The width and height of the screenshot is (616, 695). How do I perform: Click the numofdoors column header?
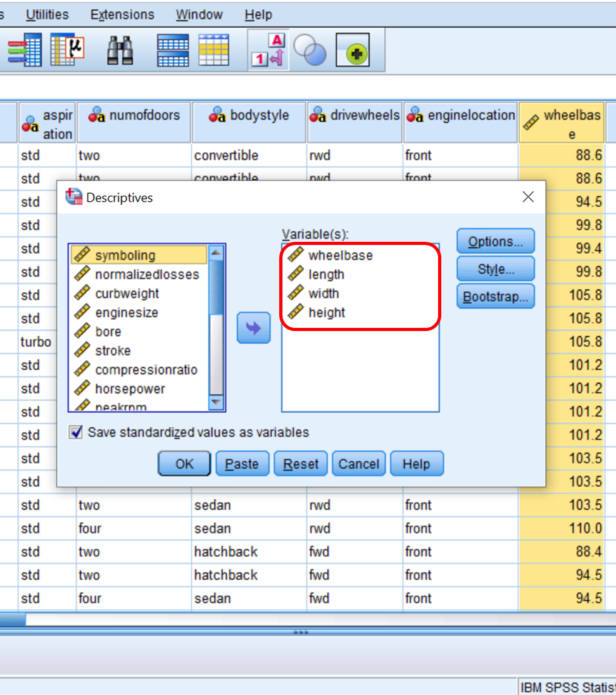[134, 123]
